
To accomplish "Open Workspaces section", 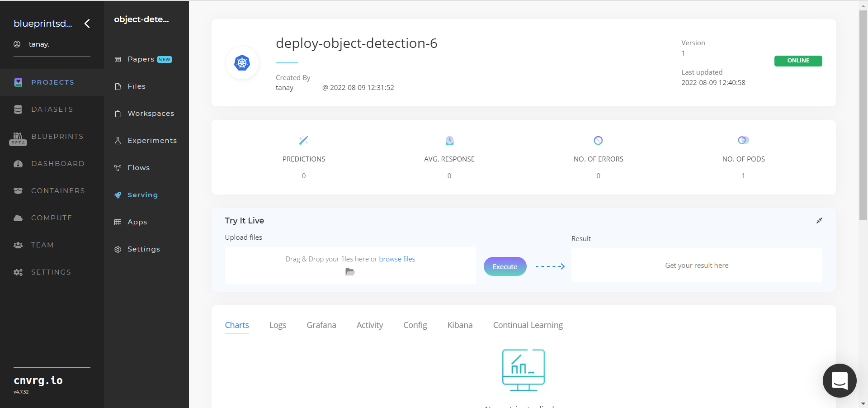I will (151, 114).
